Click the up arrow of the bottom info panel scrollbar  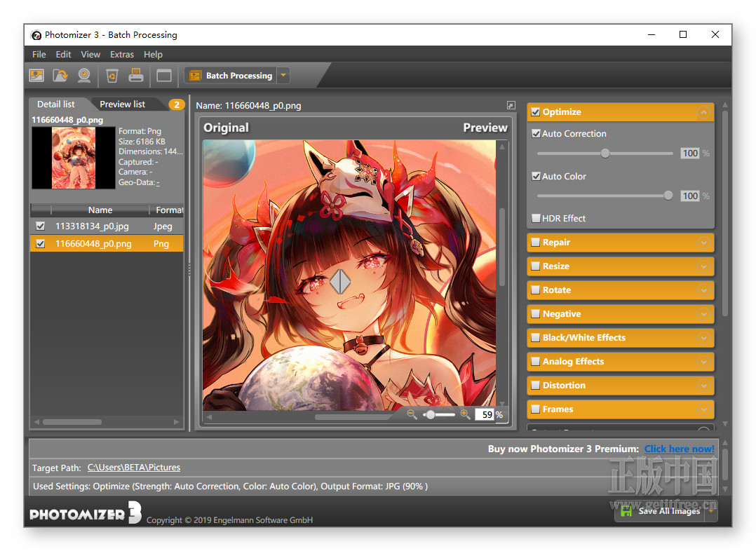[x=724, y=442]
